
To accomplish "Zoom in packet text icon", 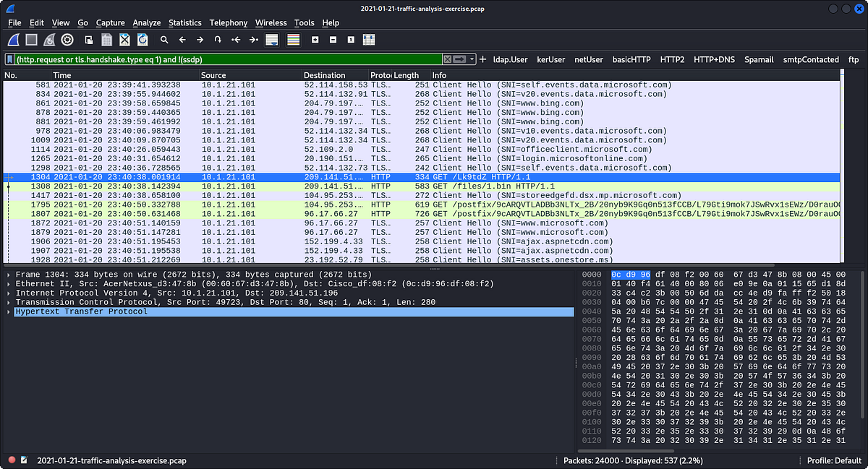I will coord(315,40).
